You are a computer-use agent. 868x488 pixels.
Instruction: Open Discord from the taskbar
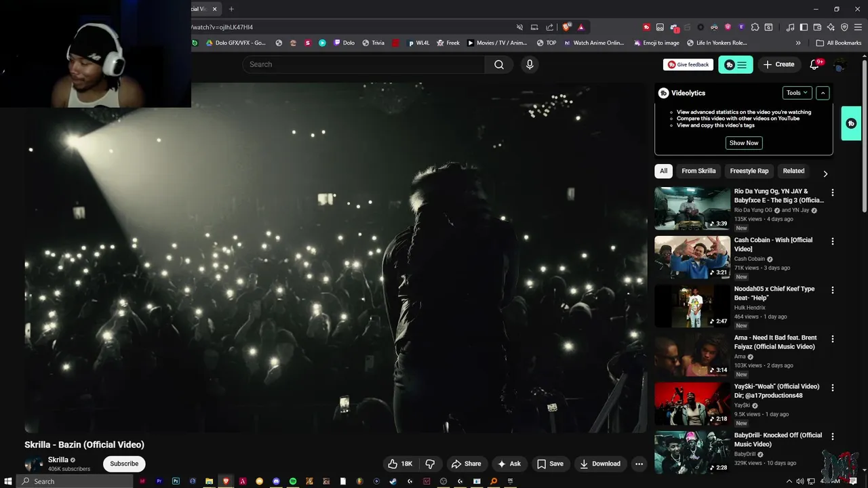(276, 481)
